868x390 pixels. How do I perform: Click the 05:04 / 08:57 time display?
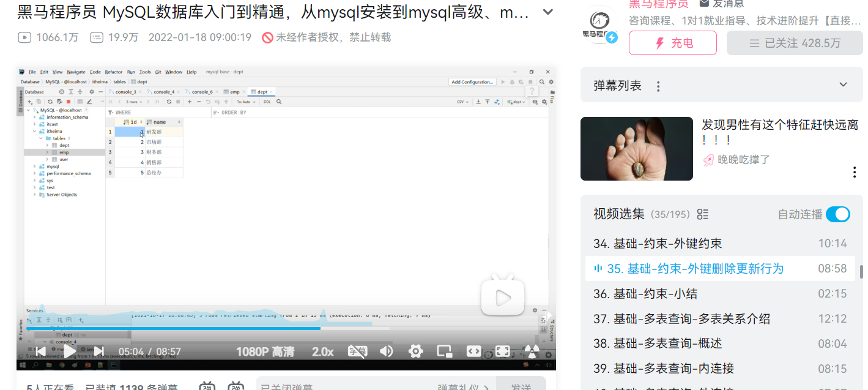pos(150,351)
